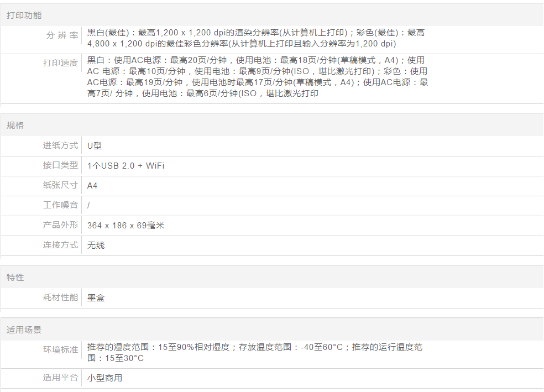Select the 环境标准 label
This screenshot has width=544, height=392.
(x=60, y=350)
